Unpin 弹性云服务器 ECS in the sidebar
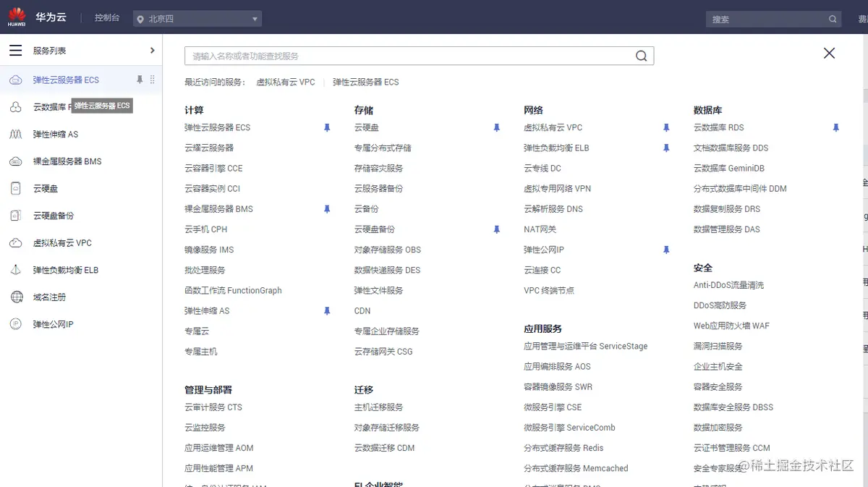 pos(140,80)
